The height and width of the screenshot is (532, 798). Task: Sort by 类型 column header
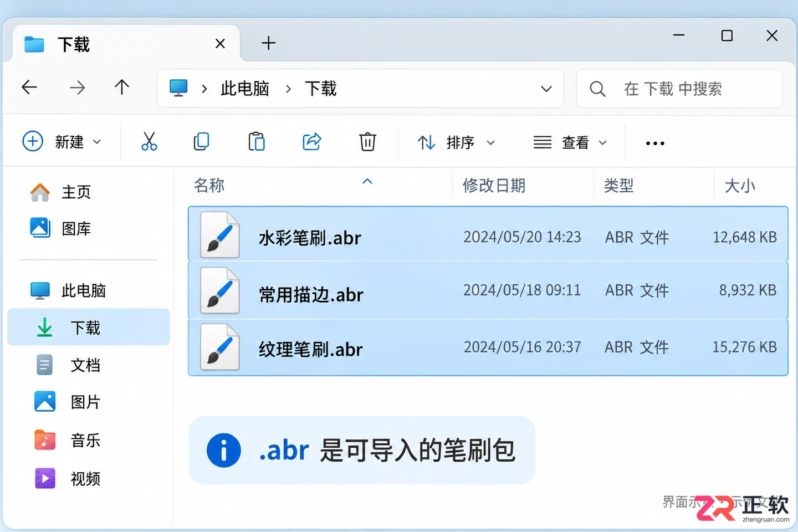pos(618,185)
